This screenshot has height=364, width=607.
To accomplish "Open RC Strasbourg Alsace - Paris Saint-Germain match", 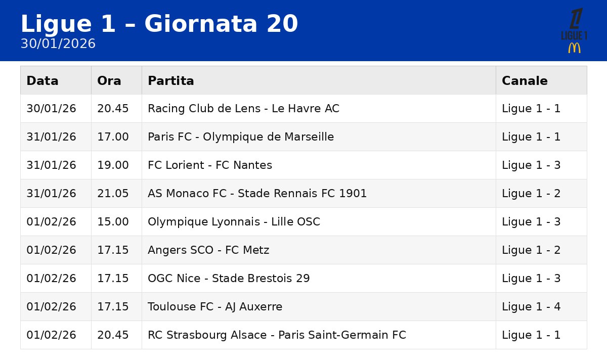I will coord(303,335).
